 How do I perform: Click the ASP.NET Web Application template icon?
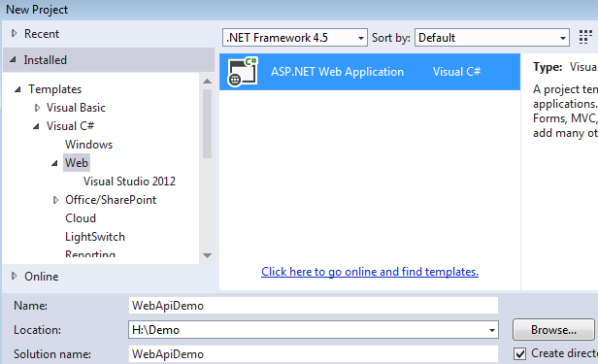coord(243,71)
